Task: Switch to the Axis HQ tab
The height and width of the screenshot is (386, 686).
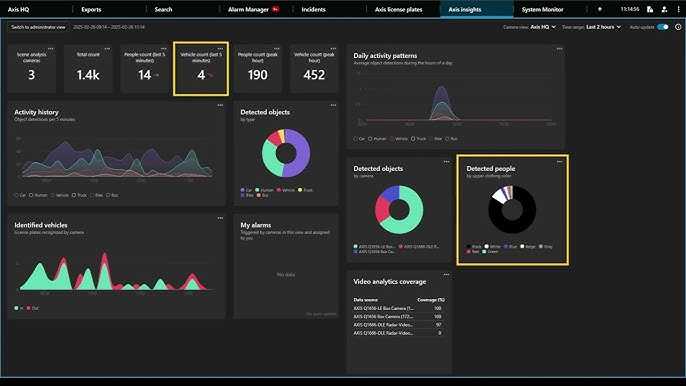Action: pyautogui.click(x=18, y=9)
